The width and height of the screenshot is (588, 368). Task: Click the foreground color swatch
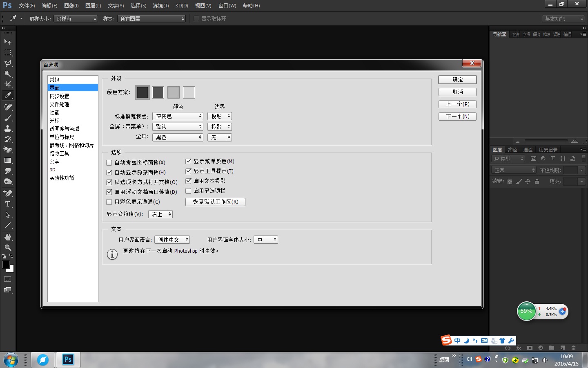coord(6,265)
